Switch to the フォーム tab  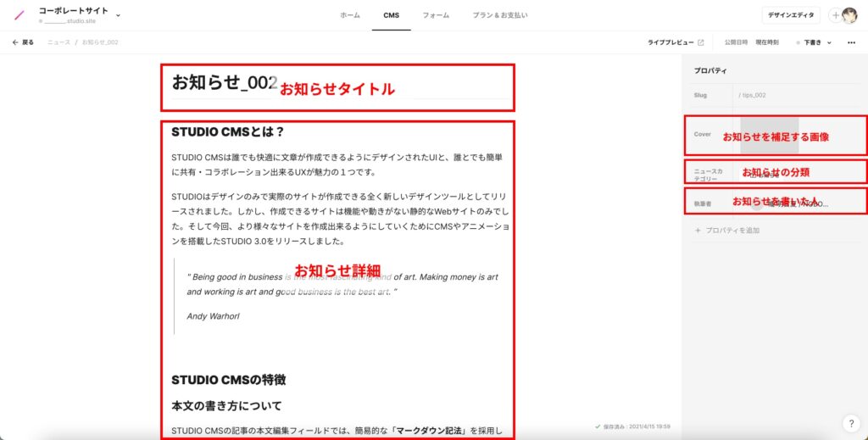click(x=436, y=15)
